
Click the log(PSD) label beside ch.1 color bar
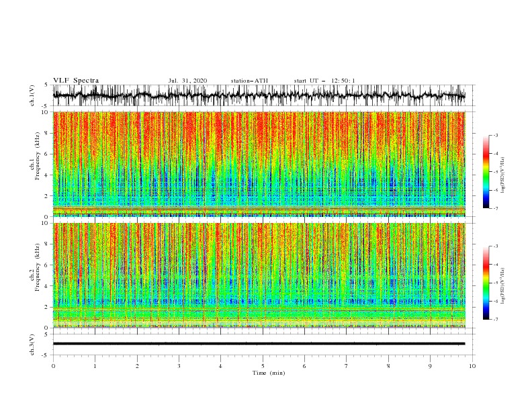[x=503, y=175]
